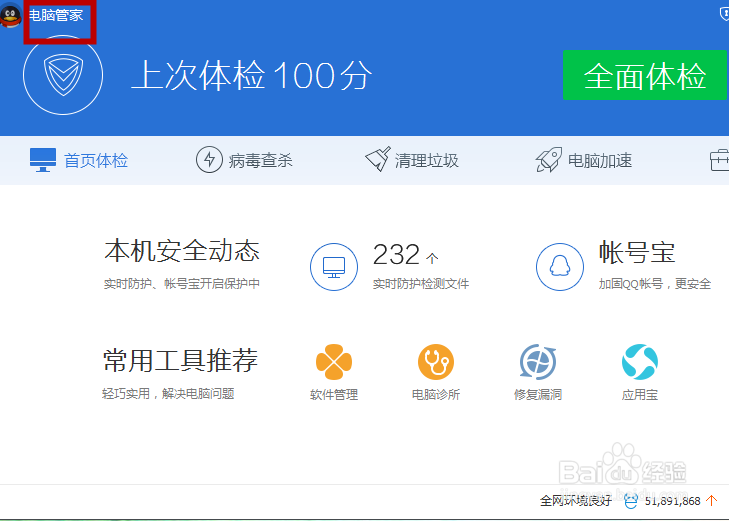Viewport: 729px width, 521px height.
Task: Click the blue monitor home icon
Action: point(43,160)
